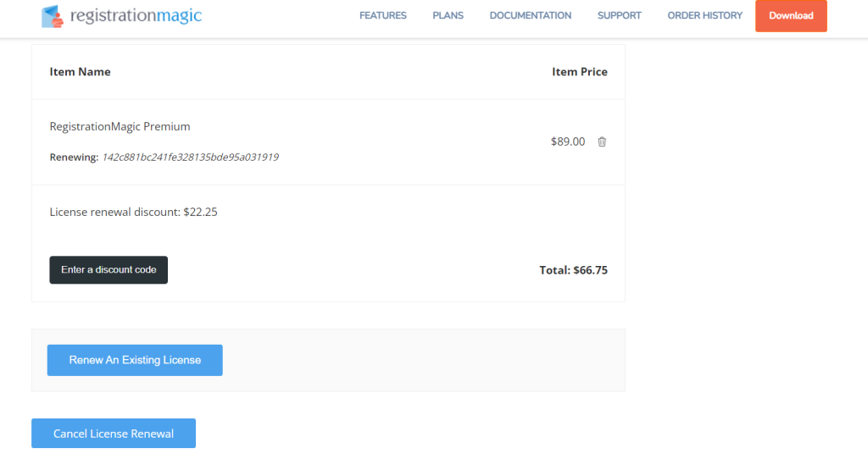The height and width of the screenshot is (465, 868).
Task: Click the $89.00 item price
Action: coord(567,142)
